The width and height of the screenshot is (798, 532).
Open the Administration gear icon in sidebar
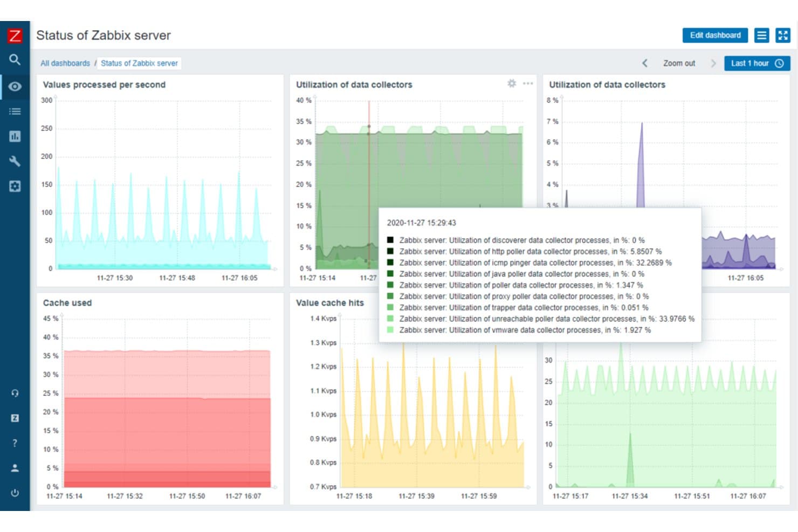(15, 186)
